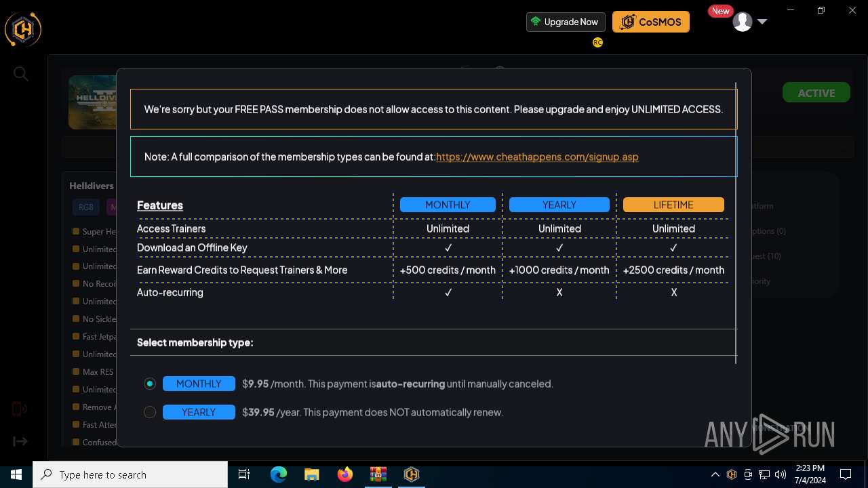Click the dialog vertical scrollbar

pos(736,224)
